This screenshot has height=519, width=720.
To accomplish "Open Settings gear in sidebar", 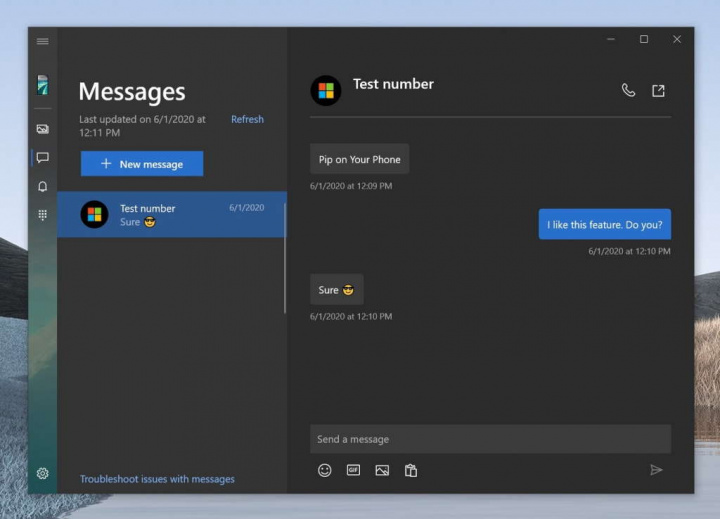I will [42, 473].
